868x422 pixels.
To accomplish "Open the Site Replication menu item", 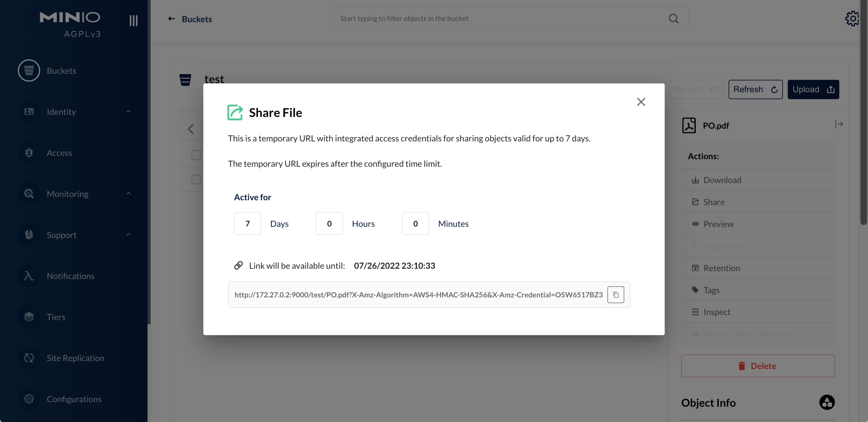I will 75,358.
